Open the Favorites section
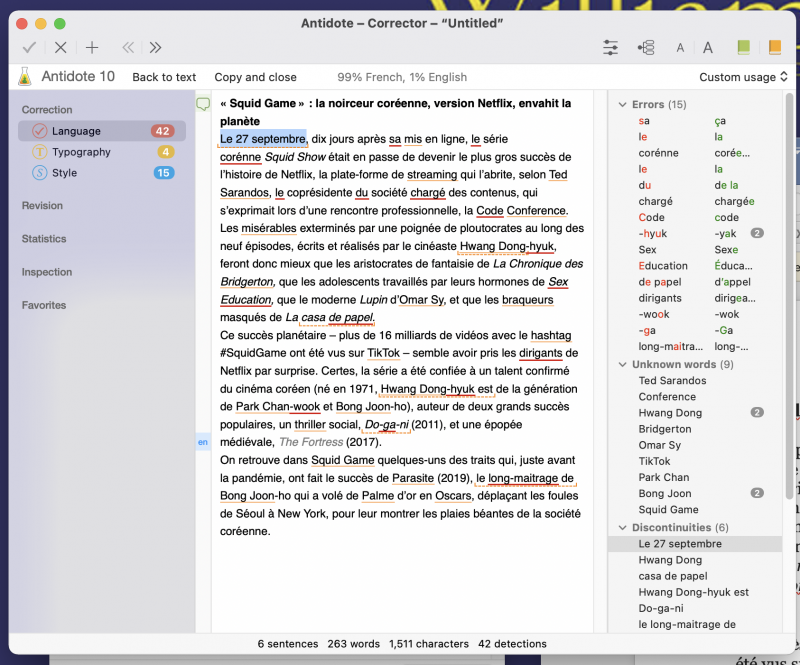 pyautogui.click(x=44, y=305)
